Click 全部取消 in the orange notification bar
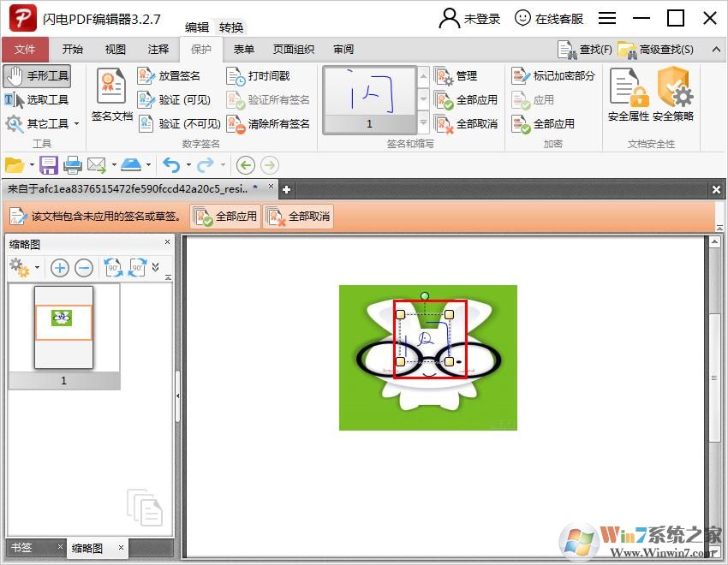Image resolution: width=728 pixels, height=565 pixels. (x=299, y=217)
